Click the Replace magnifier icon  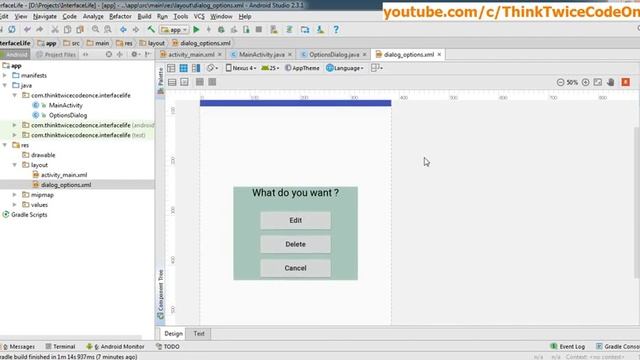click(x=108, y=29)
